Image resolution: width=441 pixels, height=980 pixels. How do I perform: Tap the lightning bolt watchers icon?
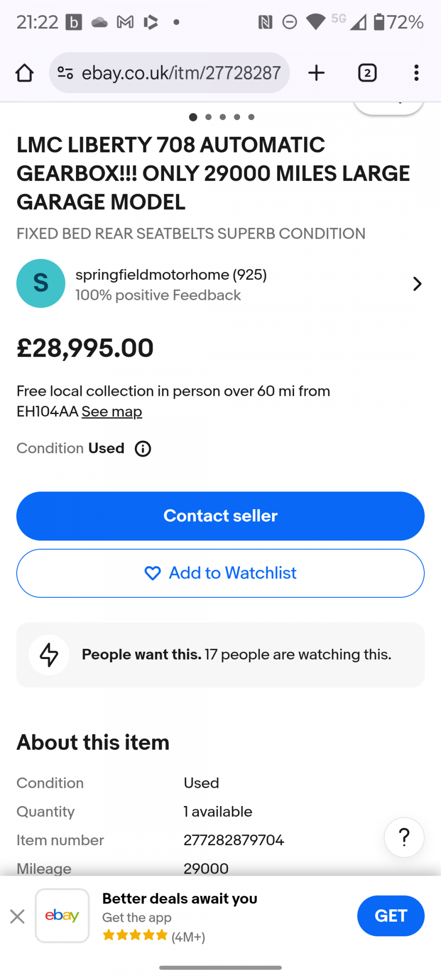tap(49, 655)
